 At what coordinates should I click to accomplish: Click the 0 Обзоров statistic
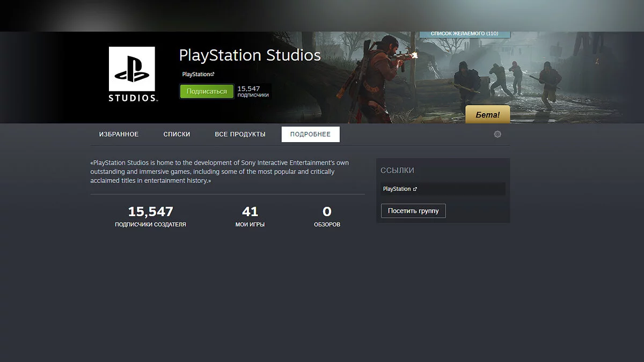click(x=327, y=216)
